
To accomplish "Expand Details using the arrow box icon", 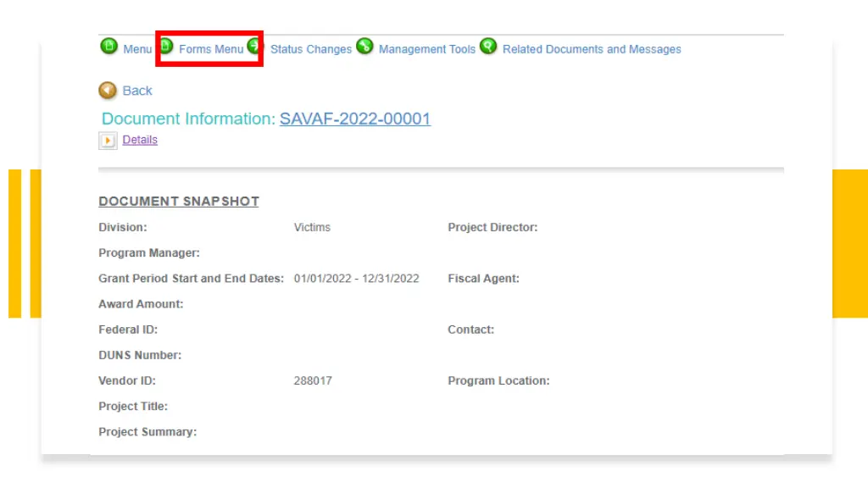I will click(x=108, y=141).
